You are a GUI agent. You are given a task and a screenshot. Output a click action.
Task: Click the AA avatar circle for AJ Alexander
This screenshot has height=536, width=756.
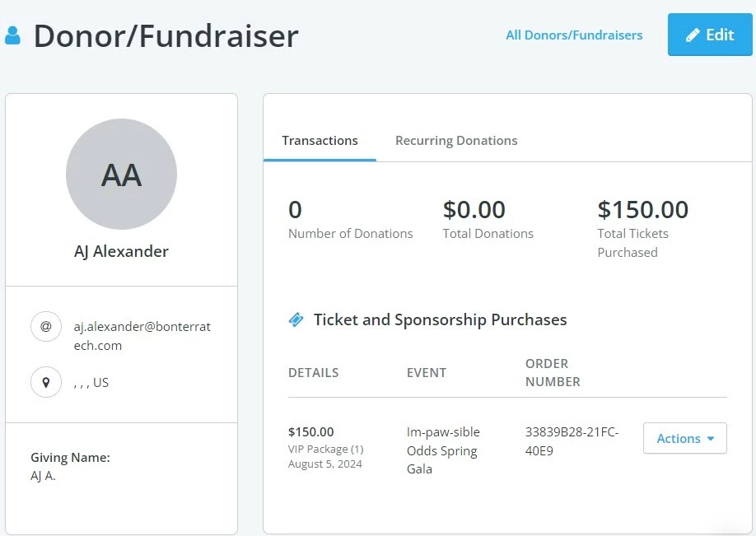tap(121, 174)
